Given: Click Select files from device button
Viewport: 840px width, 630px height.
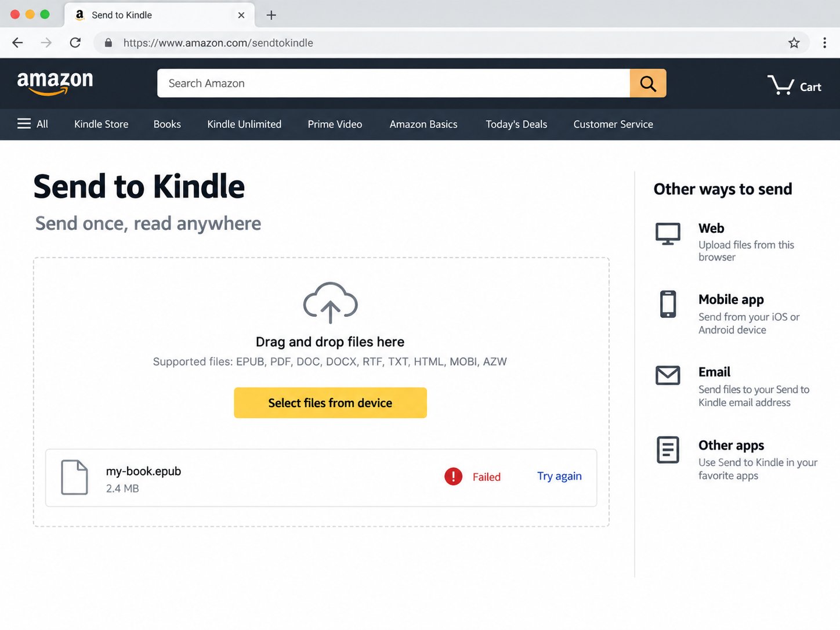Looking at the screenshot, I should (x=330, y=403).
